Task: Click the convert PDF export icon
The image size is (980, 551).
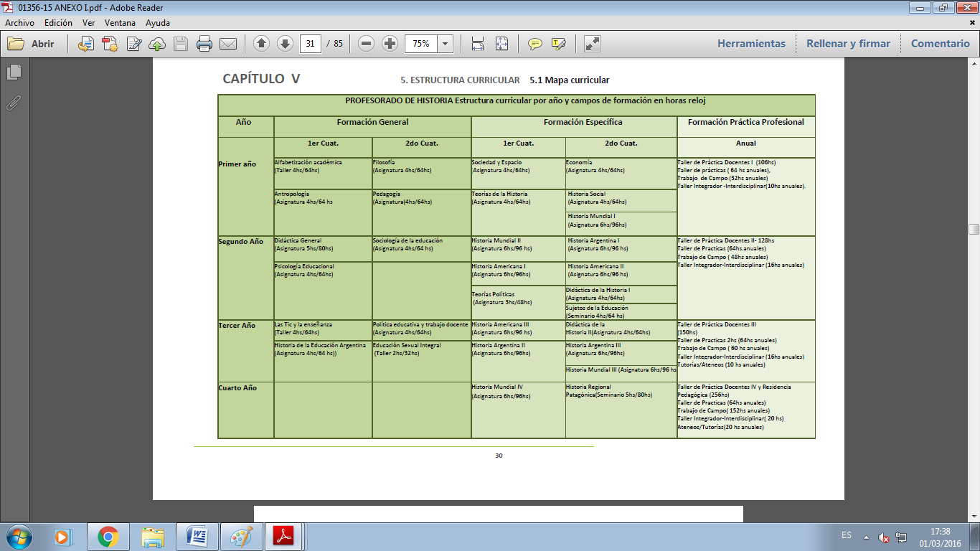Action: coord(110,44)
